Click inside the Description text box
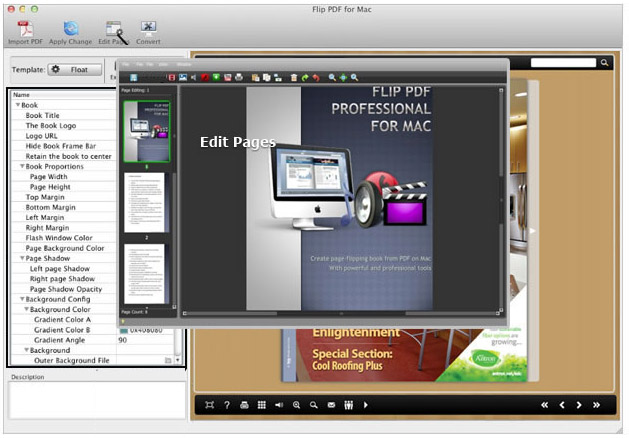The image size is (629, 438). [97, 401]
